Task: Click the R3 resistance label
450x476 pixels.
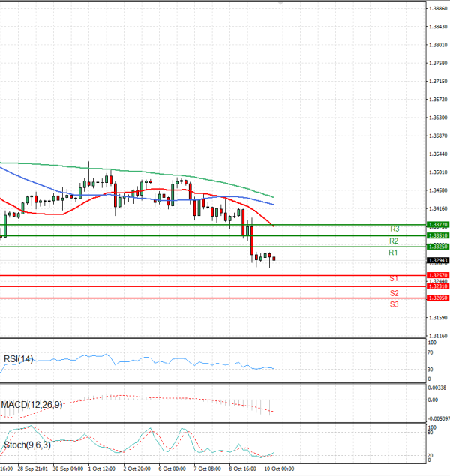Action: [x=394, y=229]
